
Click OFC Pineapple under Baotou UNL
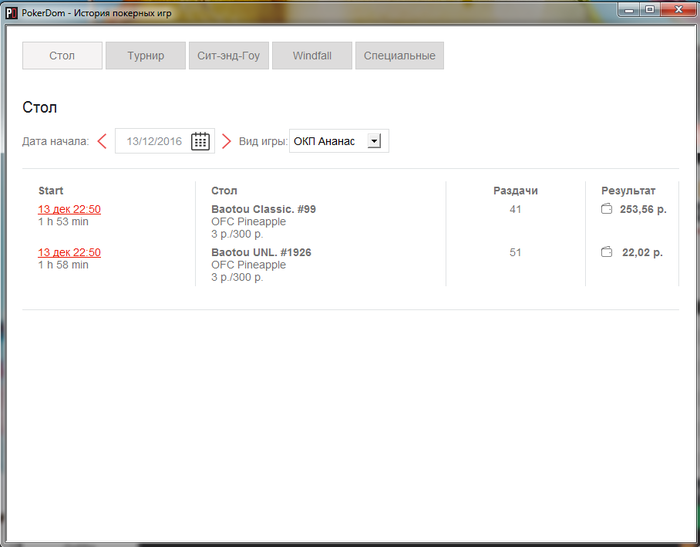tap(249, 265)
